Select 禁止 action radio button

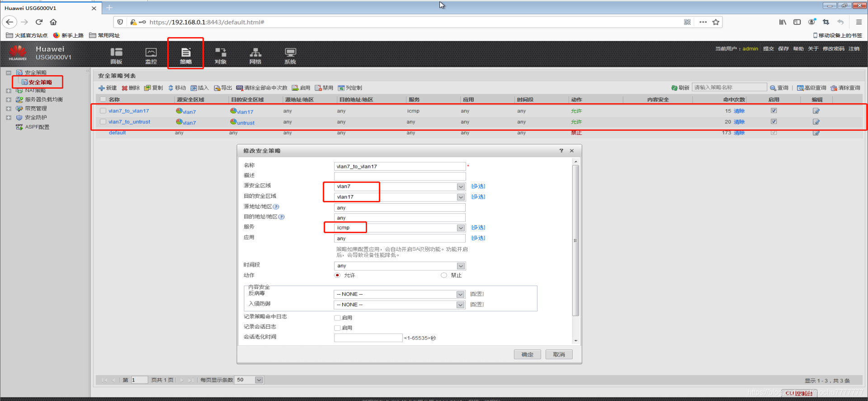point(444,275)
